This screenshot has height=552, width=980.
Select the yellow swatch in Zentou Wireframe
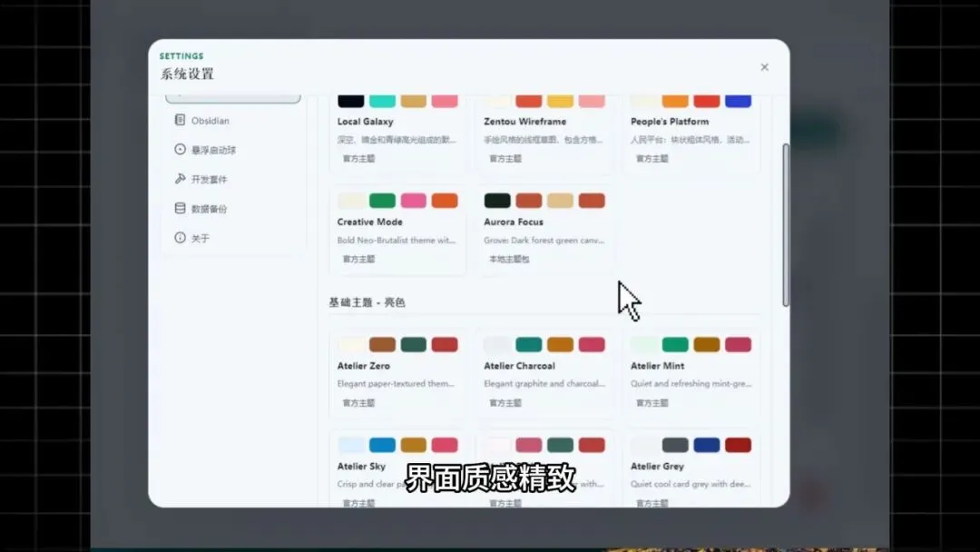tap(560, 101)
